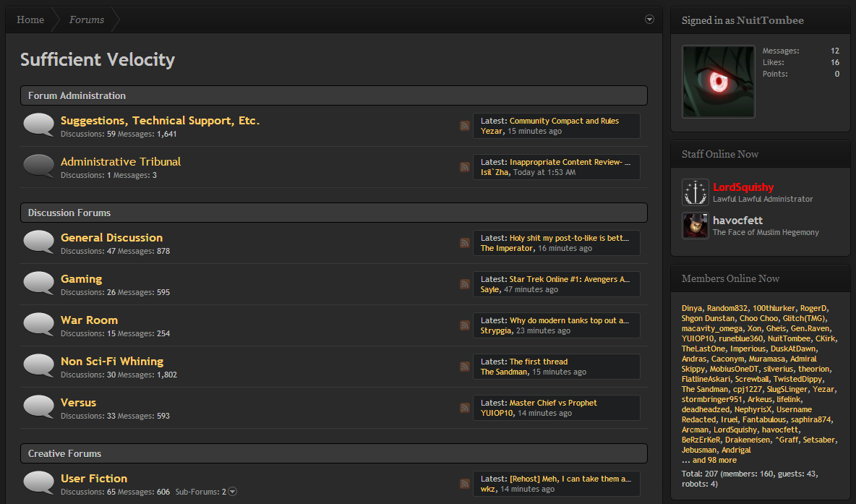856x504 pixels.
Task: Go to the Home breadcrumb tab
Action: coord(30,20)
